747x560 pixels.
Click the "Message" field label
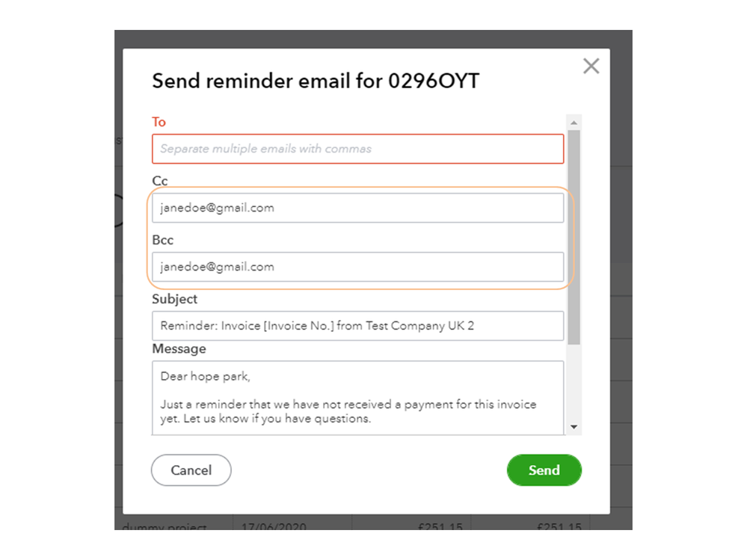click(179, 349)
